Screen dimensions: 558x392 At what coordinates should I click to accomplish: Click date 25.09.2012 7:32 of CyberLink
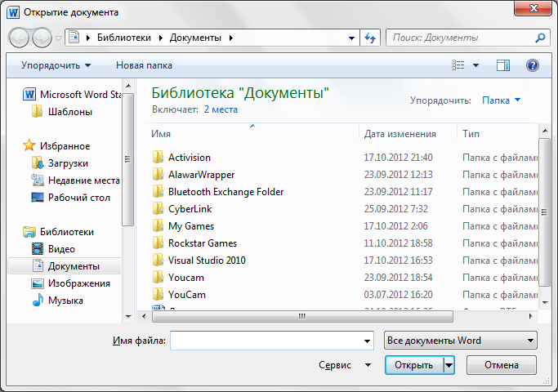395,209
